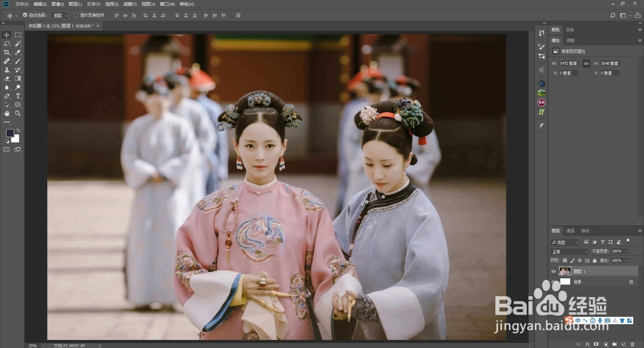The height and width of the screenshot is (348, 644).
Task: Select the Gradient tool
Action: 18,78
